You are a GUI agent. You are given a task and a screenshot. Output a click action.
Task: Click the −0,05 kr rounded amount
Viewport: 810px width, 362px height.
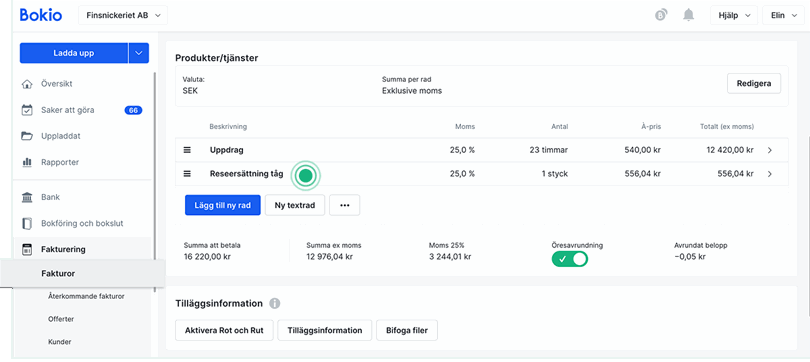coord(690,256)
